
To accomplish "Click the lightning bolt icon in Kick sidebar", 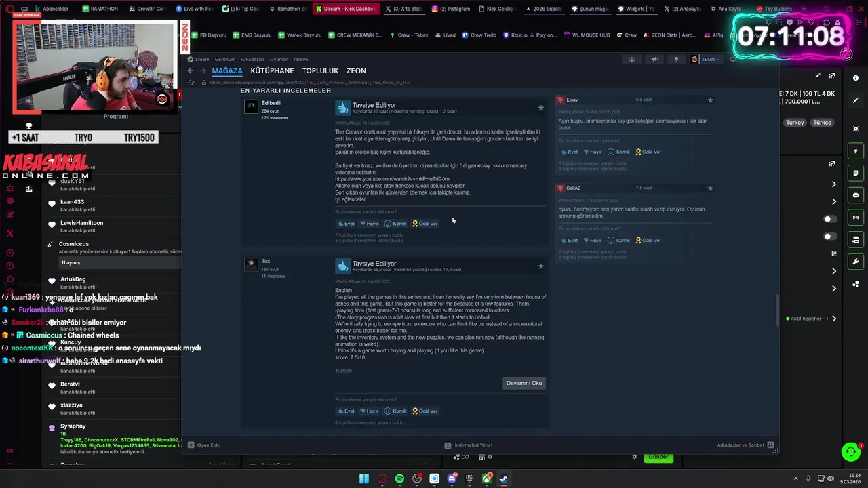I will 856,151.
